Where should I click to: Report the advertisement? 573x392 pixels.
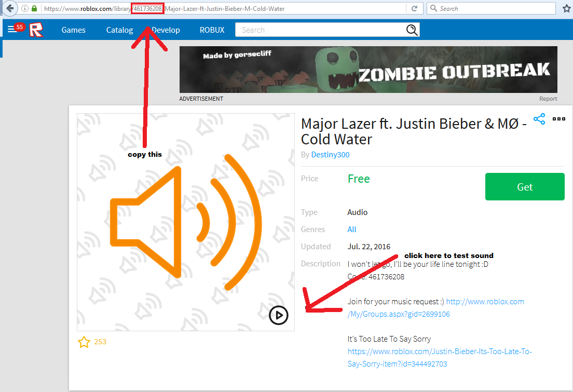tap(548, 99)
